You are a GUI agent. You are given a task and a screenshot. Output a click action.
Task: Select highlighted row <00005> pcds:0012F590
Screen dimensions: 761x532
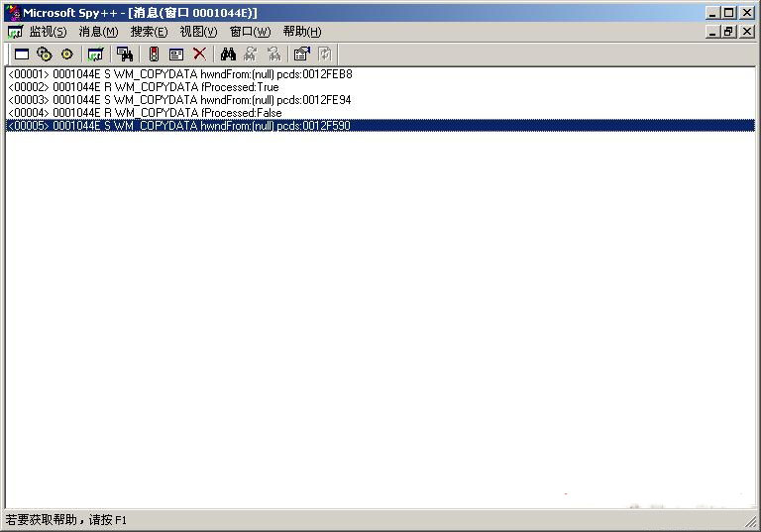tap(380, 125)
